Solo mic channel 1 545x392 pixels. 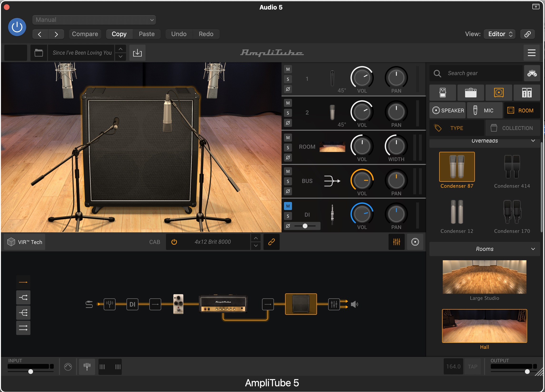(288, 79)
